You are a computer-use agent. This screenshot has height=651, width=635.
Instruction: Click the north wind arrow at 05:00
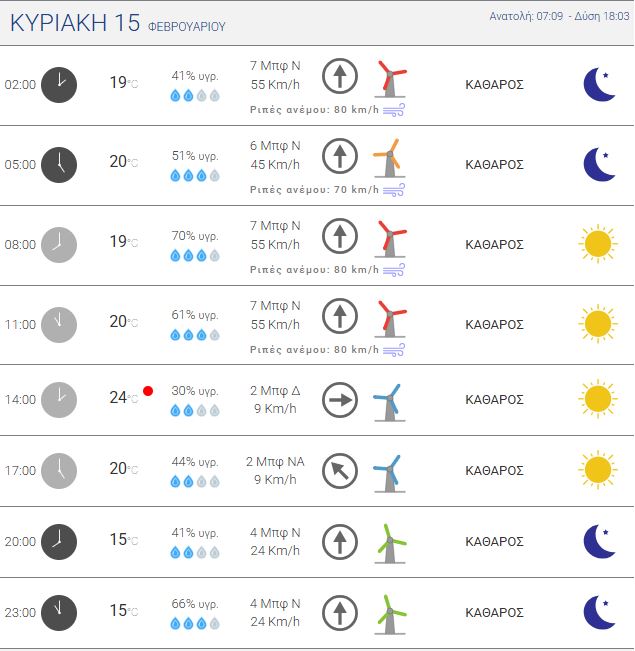(340, 156)
